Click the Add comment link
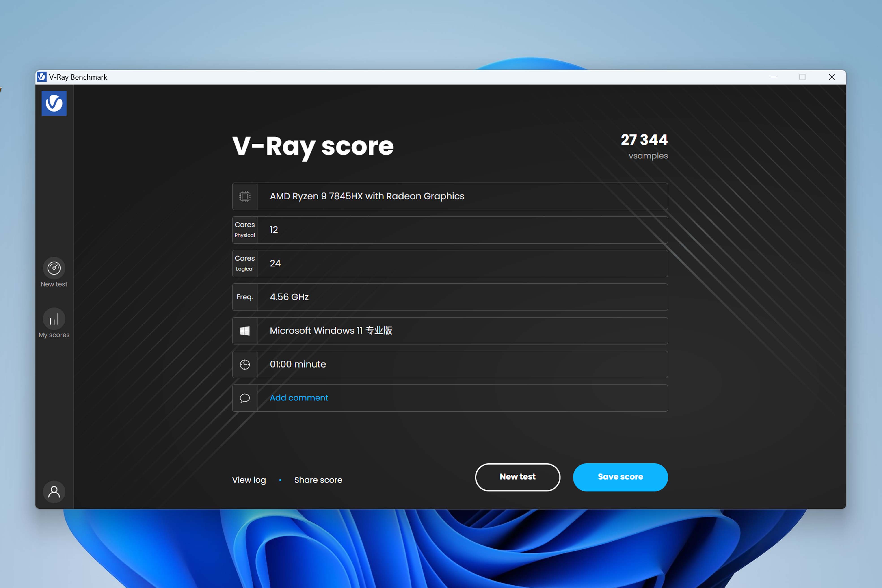882x588 pixels. click(x=299, y=398)
